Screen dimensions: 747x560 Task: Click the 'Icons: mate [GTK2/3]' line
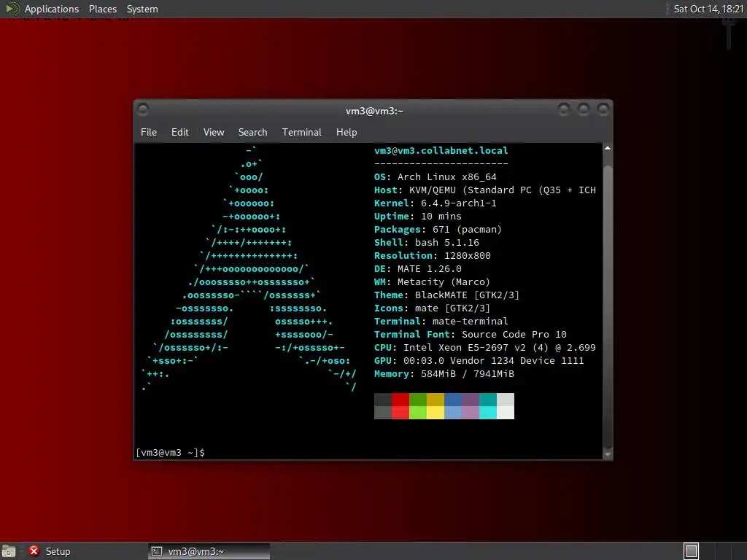click(432, 308)
